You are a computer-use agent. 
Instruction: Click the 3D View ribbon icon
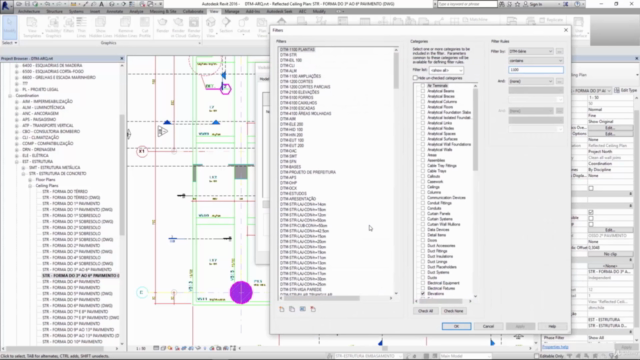211,27
